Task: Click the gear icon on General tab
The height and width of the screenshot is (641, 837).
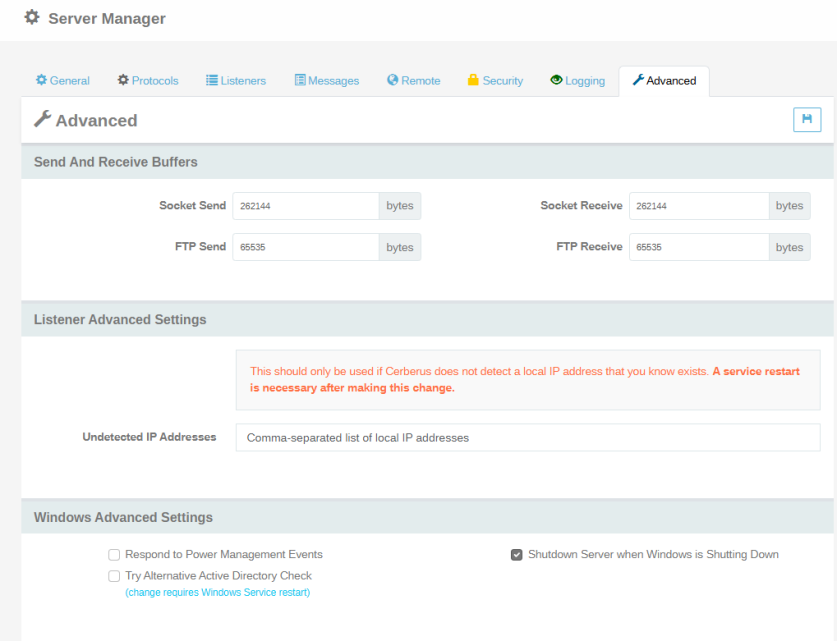Action: pyautogui.click(x=41, y=80)
